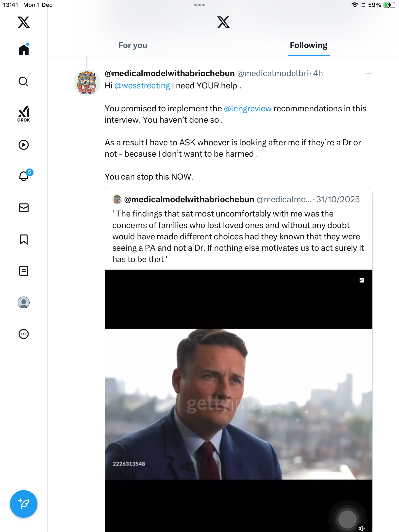
Task: Switch to the For you tab
Action: point(133,45)
